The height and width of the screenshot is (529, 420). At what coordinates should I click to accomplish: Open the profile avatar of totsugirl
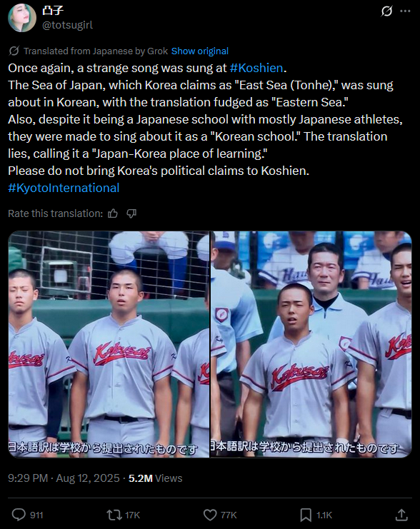(x=22, y=18)
